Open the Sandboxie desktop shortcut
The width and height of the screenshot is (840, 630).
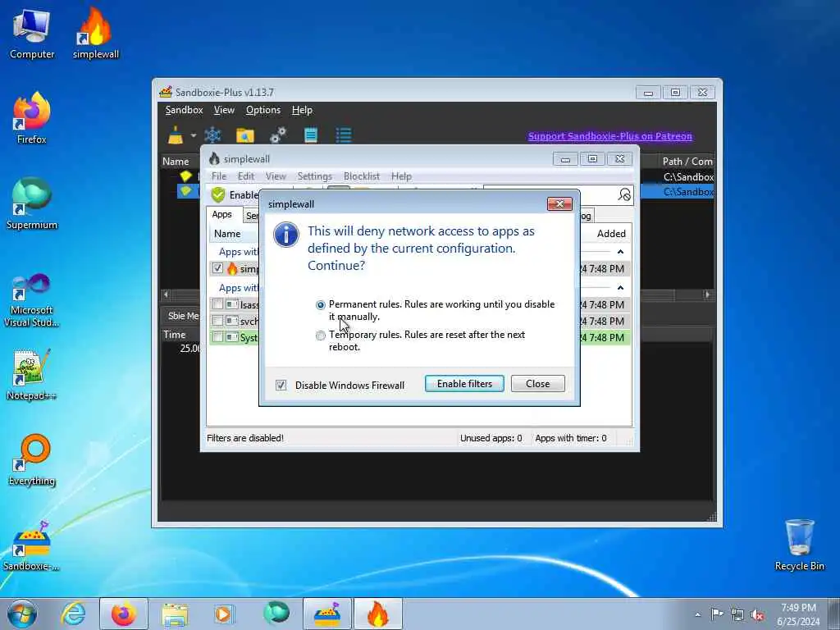32,546
